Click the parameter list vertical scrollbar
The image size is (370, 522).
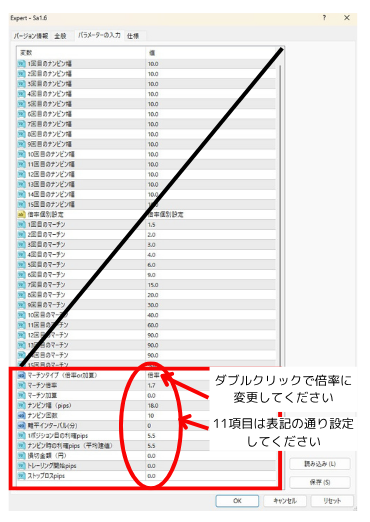pyautogui.click(x=280, y=213)
